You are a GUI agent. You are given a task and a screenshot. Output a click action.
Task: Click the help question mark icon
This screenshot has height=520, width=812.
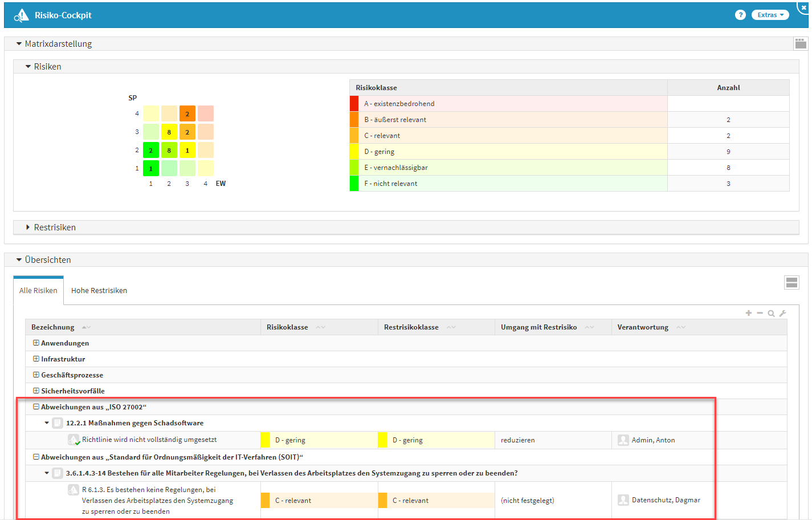click(x=740, y=15)
